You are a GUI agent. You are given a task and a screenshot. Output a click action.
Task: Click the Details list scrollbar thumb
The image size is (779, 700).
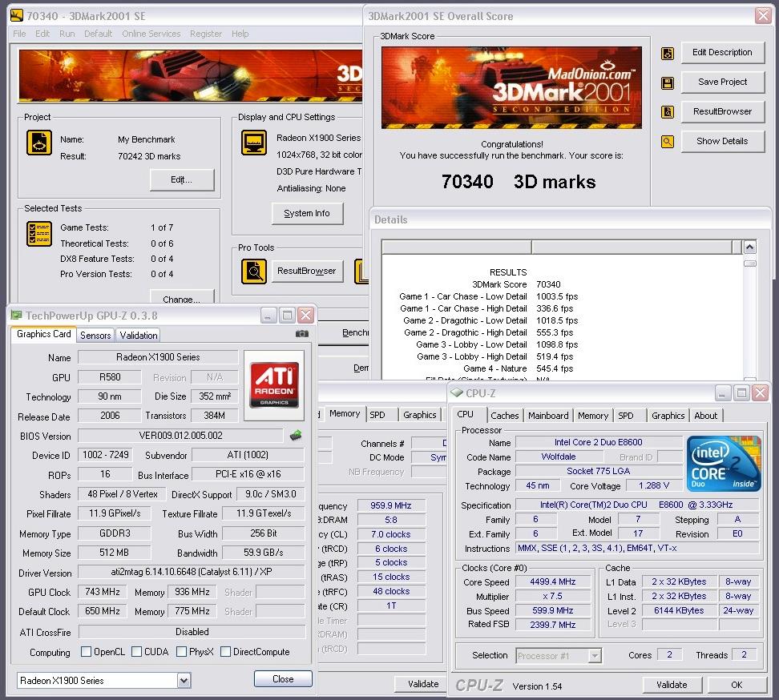tap(749, 264)
